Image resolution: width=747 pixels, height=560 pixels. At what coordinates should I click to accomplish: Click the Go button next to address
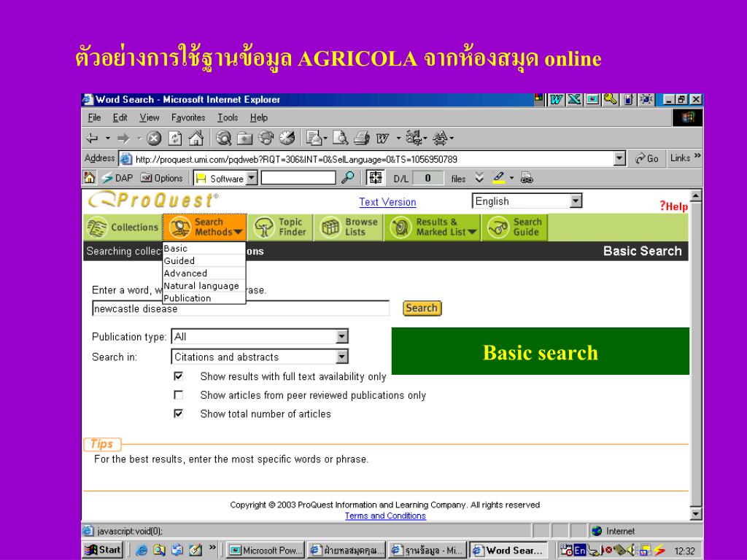point(647,158)
